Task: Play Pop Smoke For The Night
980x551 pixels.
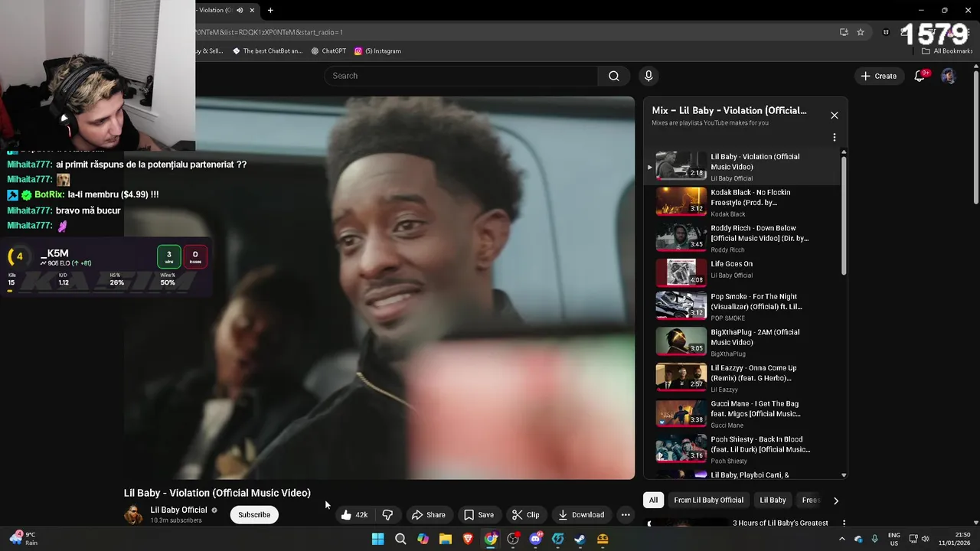Action: coord(742,305)
